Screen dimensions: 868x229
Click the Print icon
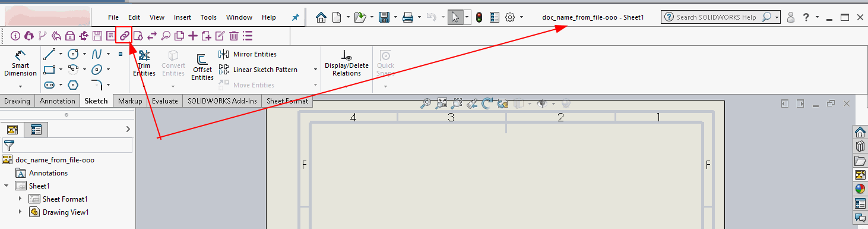pos(408,17)
